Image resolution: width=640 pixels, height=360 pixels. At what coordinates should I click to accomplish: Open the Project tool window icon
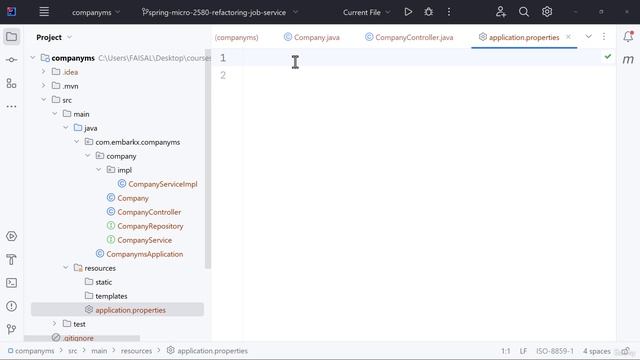[x=11, y=37]
